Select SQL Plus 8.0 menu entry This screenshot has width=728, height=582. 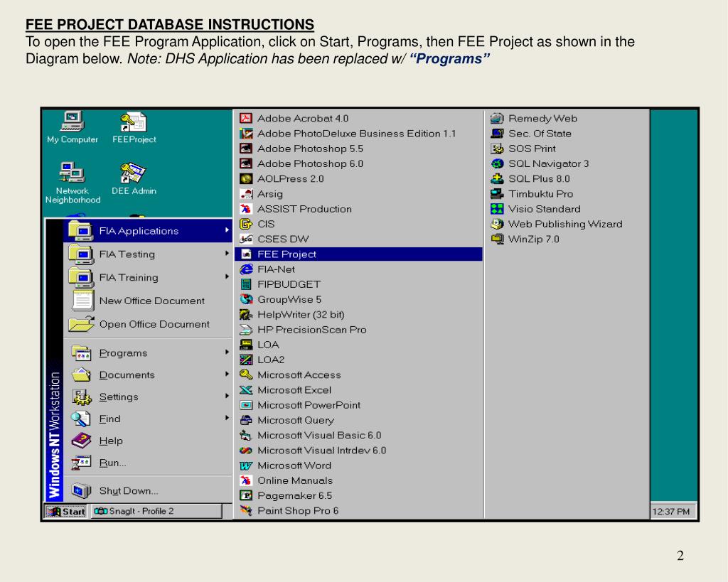point(567,178)
